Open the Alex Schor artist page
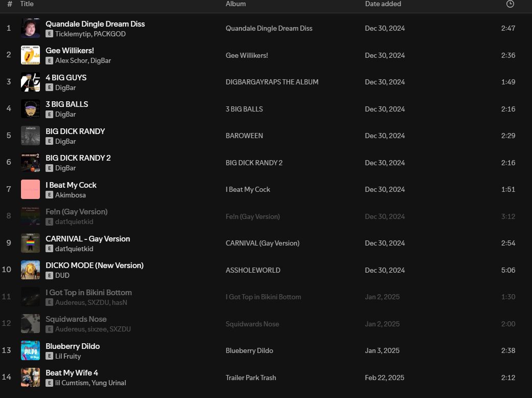 coord(71,60)
